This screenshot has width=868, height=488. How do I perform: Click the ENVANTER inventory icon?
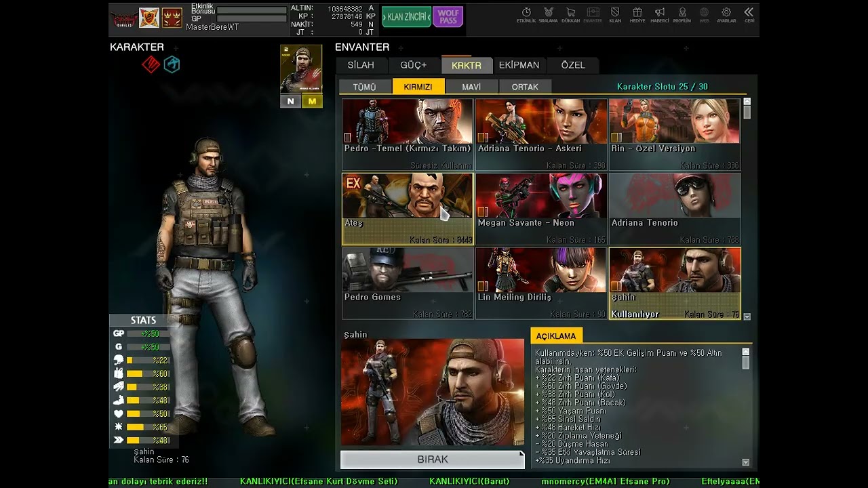(x=593, y=15)
